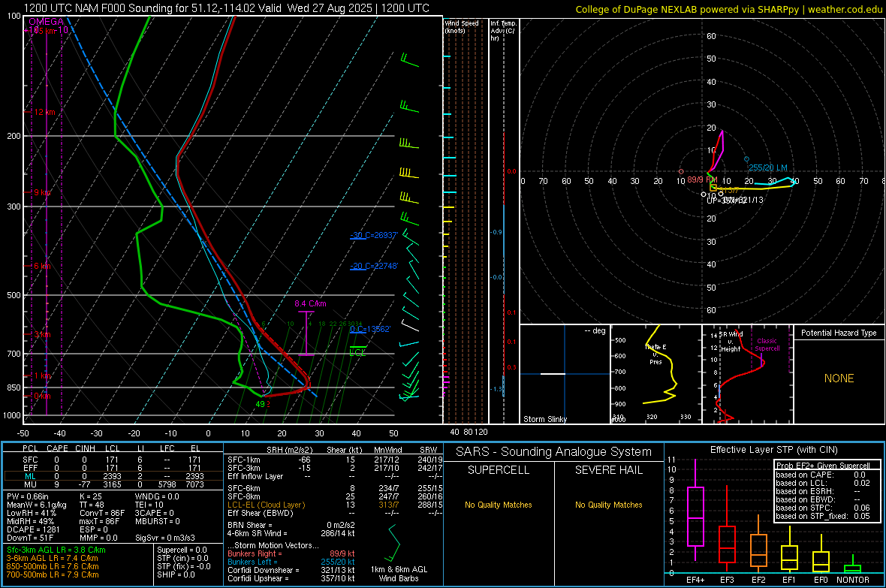886x588 pixels.
Task: Select the Prob EF2+ Given Supercell heading
Action: 823,466
